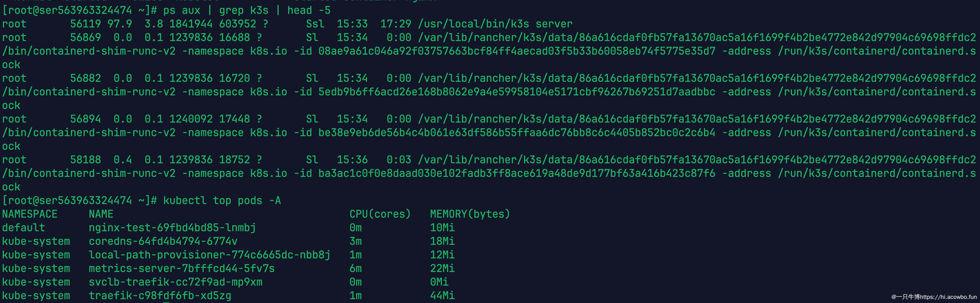Click the ps aux grep k3s command
Viewport: 980px width, 303px height.
point(247,10)
